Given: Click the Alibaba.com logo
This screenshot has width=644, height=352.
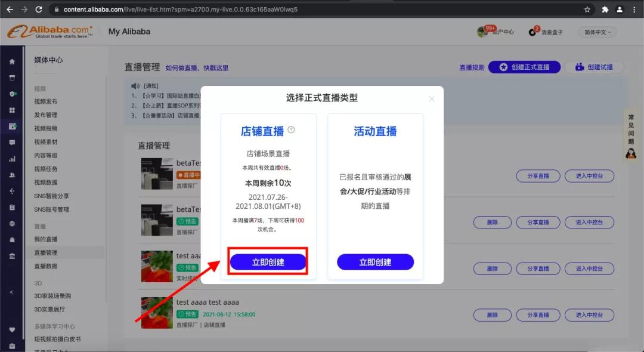Looking at the screenshot, I should [49, 30].
